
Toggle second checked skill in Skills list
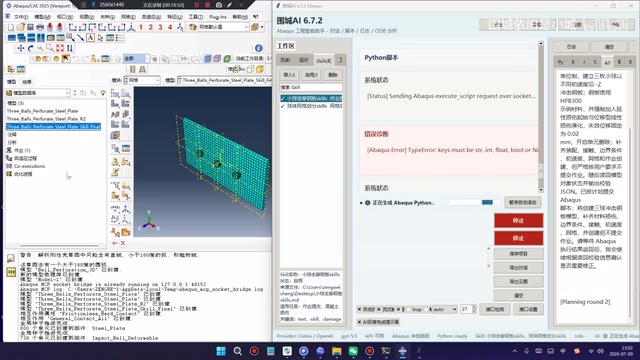pos(283,106)
